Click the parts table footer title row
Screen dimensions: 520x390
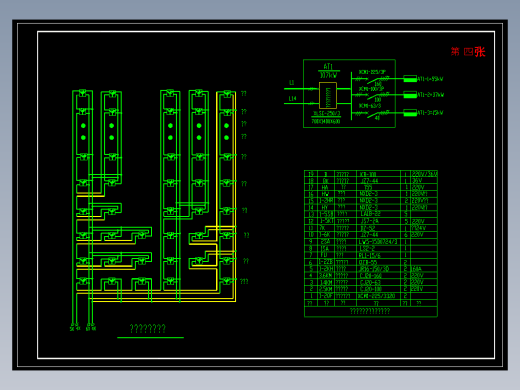click(x=371, y=311)
